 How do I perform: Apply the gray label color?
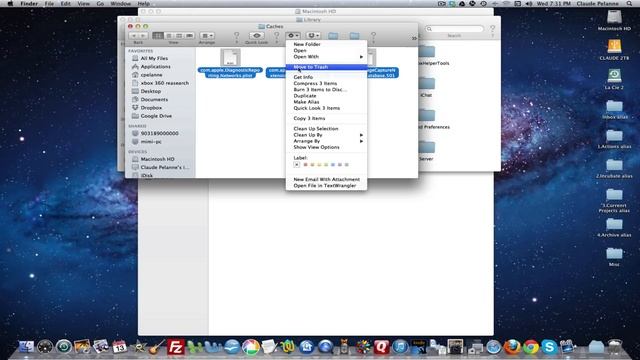347,165
